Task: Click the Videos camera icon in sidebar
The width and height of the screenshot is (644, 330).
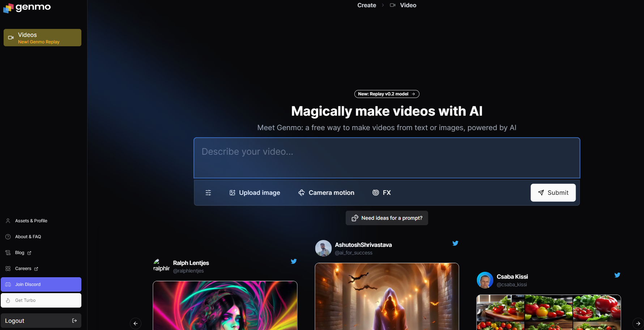Action: click(11, 38)
